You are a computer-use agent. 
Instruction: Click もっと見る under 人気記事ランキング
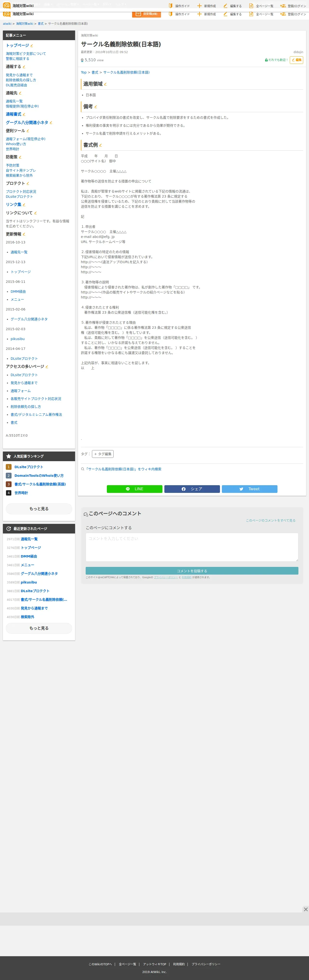coord(39,509)
